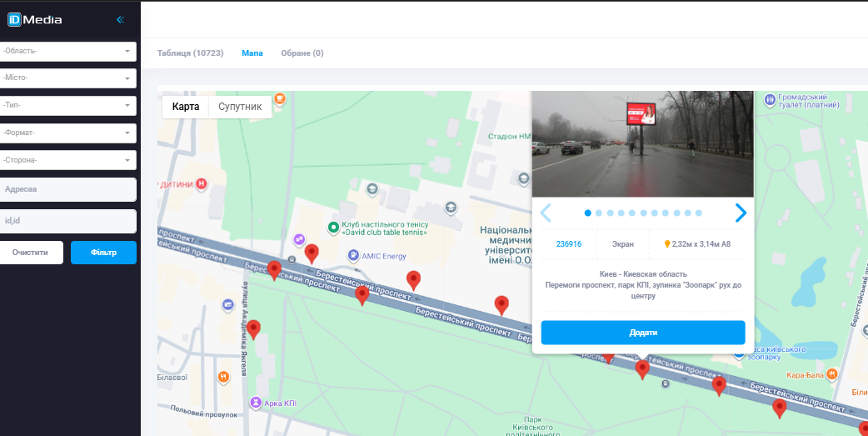Show the next photo with right arrow
Viewport: 868px width, 436px height.
(741, 213)
